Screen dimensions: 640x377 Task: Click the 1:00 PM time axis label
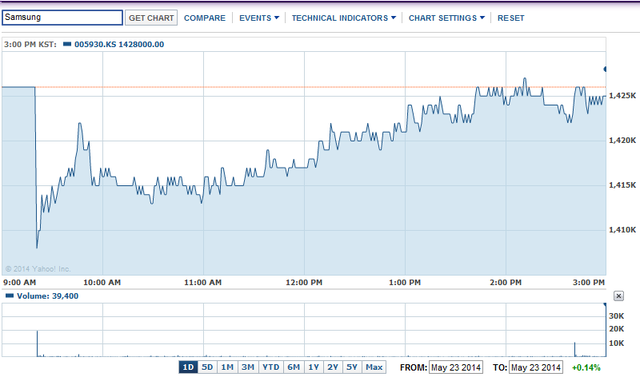[405, 282]
